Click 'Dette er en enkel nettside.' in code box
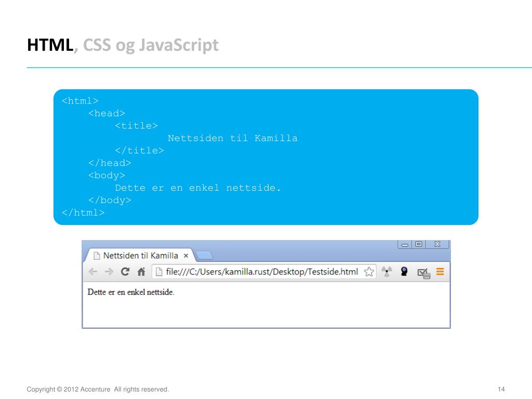Image resolution: width=532 pixels, height=399 pixels. pos(198,188)
